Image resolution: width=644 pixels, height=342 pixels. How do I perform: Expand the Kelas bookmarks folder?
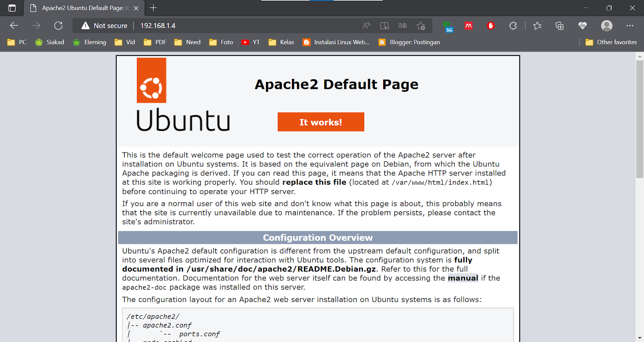point(281,42)
